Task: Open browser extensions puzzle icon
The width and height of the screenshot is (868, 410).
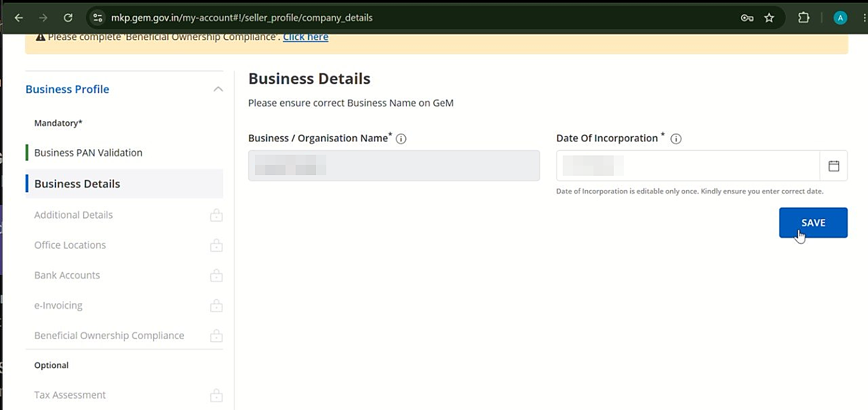Action: coord(804,17)
